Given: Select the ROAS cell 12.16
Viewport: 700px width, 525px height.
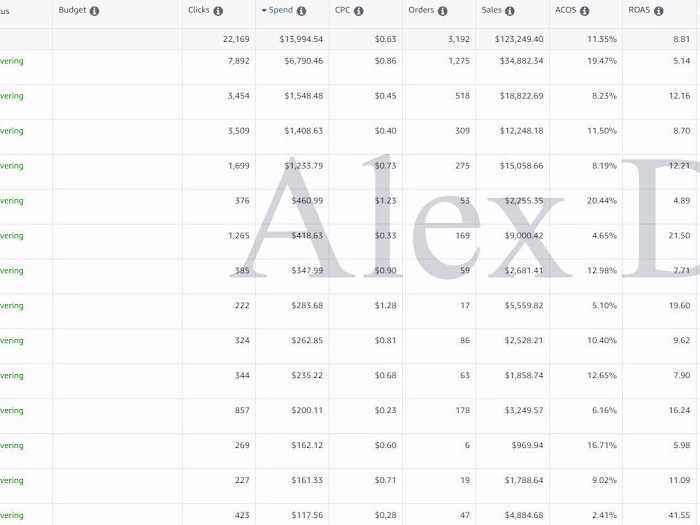Looking at the screenshot, I should (x=679, y=96).
